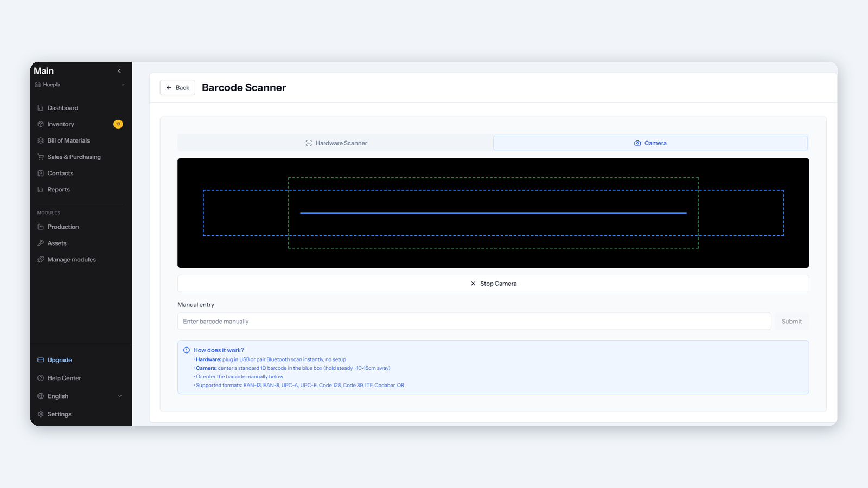Open Bill of Materials layers icon
Screen dimensions: 868x488
(x=41, y=140)
